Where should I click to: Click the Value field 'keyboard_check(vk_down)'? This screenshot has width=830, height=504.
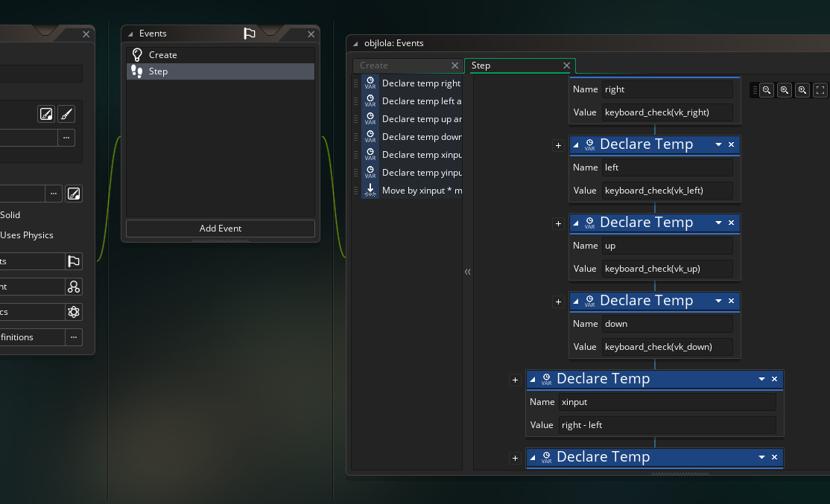coord(668,347)
